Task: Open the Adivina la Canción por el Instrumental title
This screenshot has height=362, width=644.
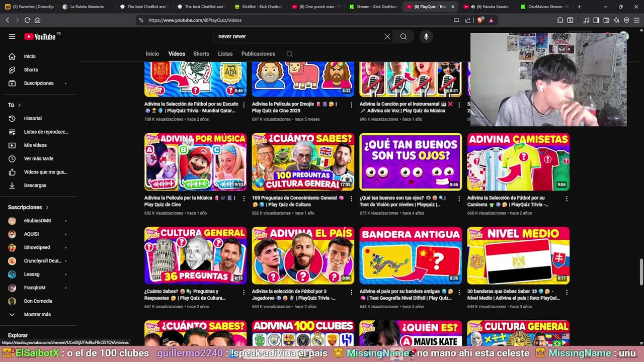Action: click(x=406, y=107)
